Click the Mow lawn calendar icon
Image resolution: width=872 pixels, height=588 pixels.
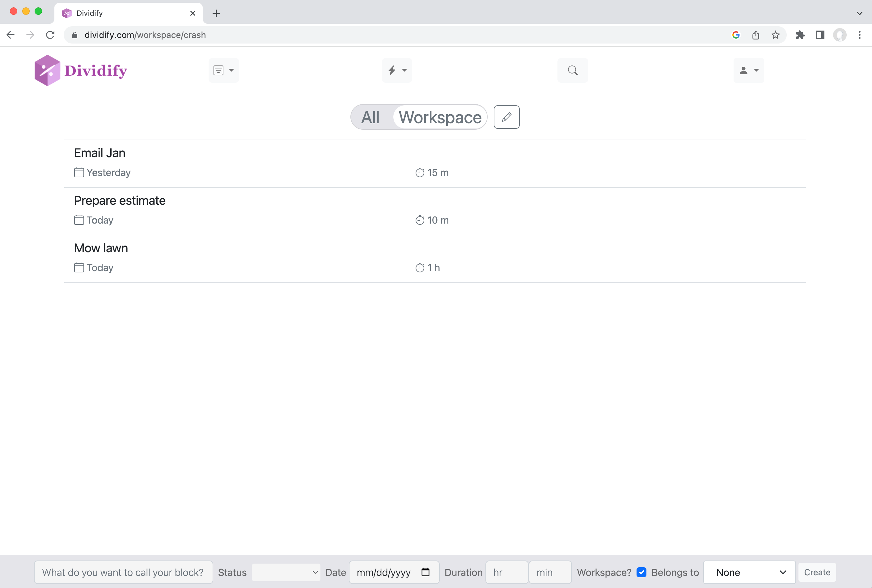click(79, 267)
